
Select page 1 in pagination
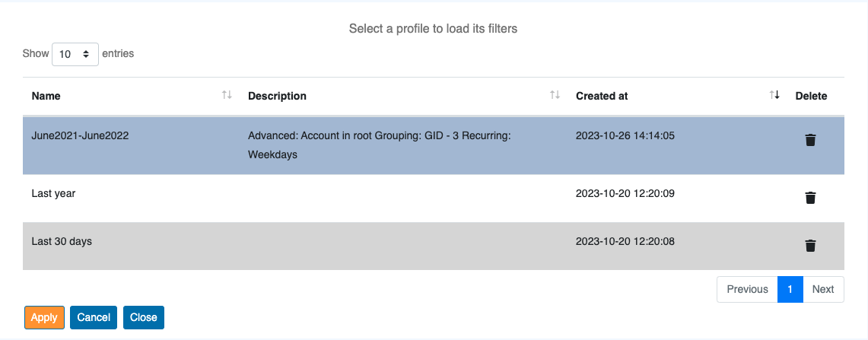point(790,289)
